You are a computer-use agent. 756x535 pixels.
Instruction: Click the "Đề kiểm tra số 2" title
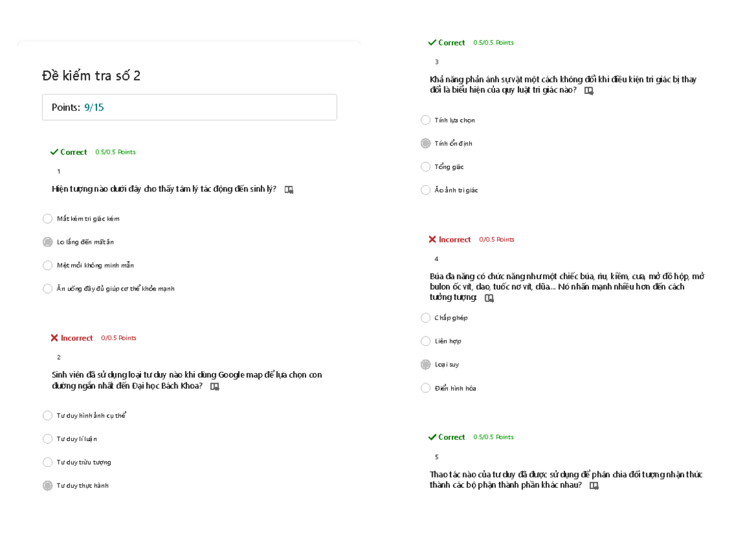point(91,76)
